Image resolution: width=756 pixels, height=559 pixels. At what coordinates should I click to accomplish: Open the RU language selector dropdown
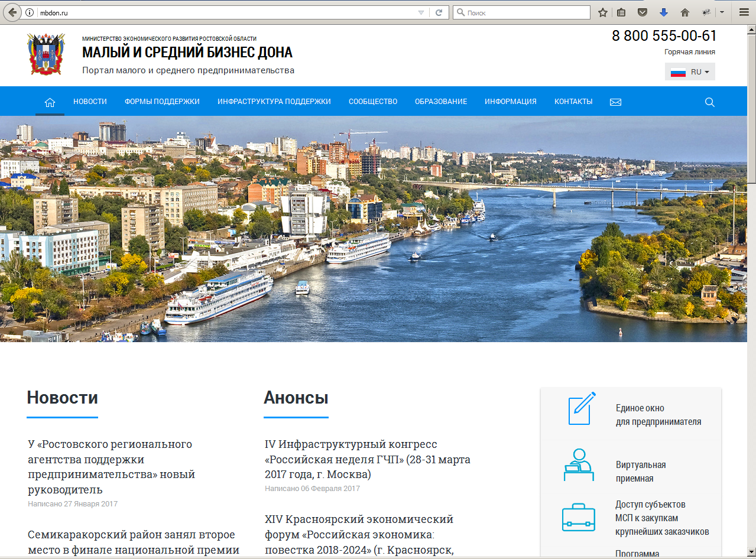click(x=690, y=71)
